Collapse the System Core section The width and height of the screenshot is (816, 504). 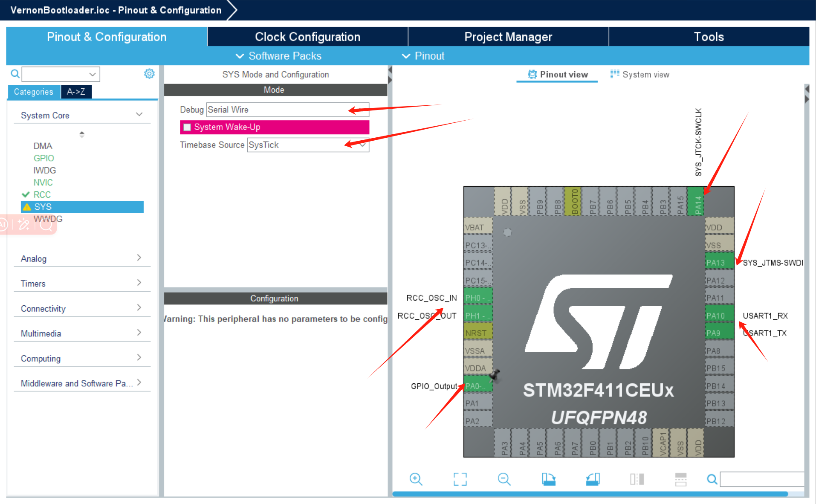(139, 114)
